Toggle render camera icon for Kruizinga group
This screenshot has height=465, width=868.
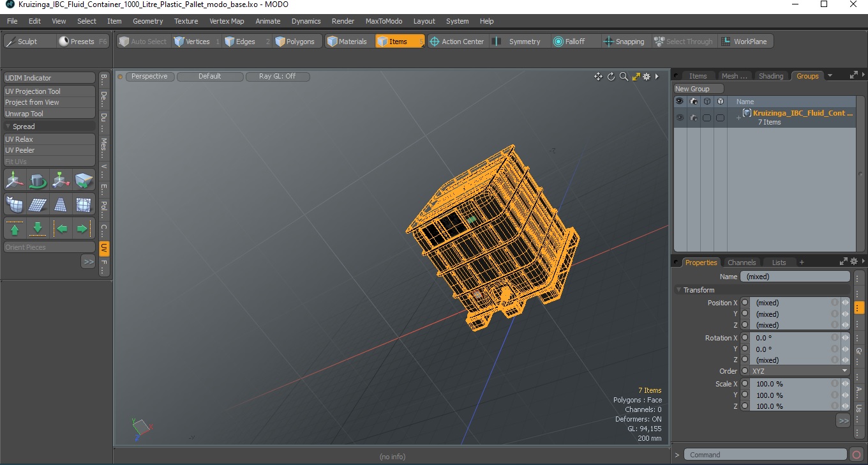[x=693, y=118]
